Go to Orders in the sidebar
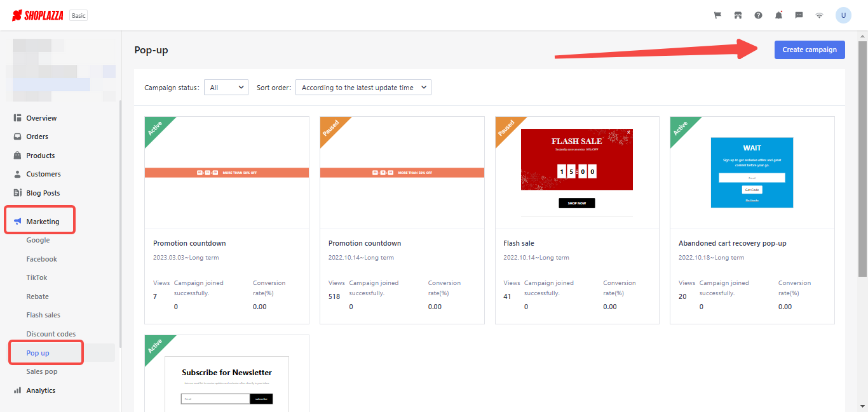The height and width of the screenshot is (412, 868). tap(37, 136)
